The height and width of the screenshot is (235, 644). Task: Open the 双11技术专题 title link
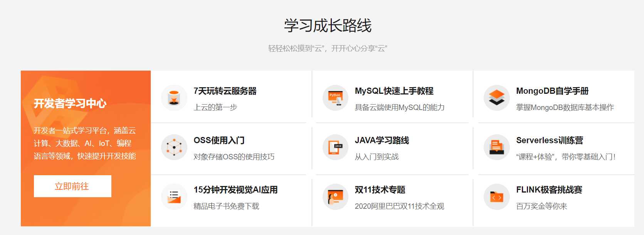pos(380,190)
